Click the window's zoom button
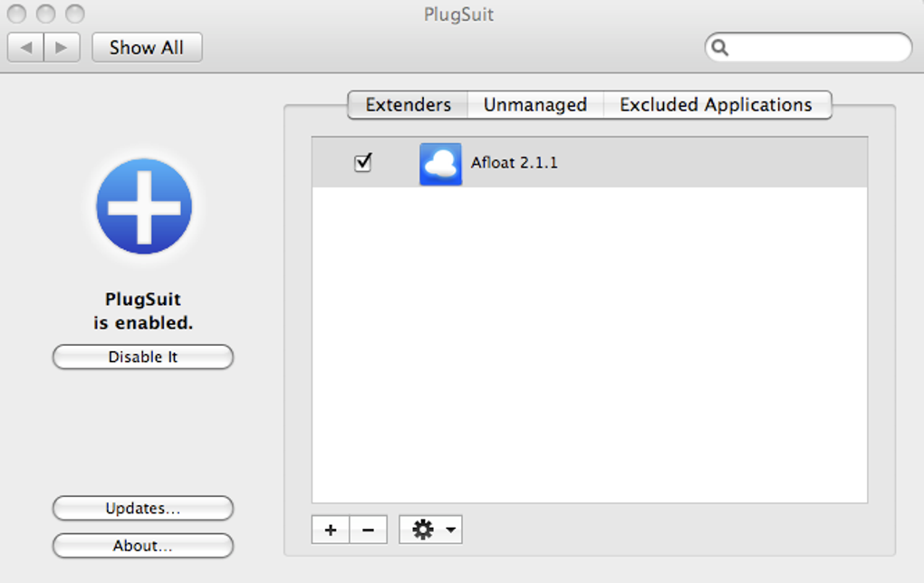924x583 pixels. 75,14
